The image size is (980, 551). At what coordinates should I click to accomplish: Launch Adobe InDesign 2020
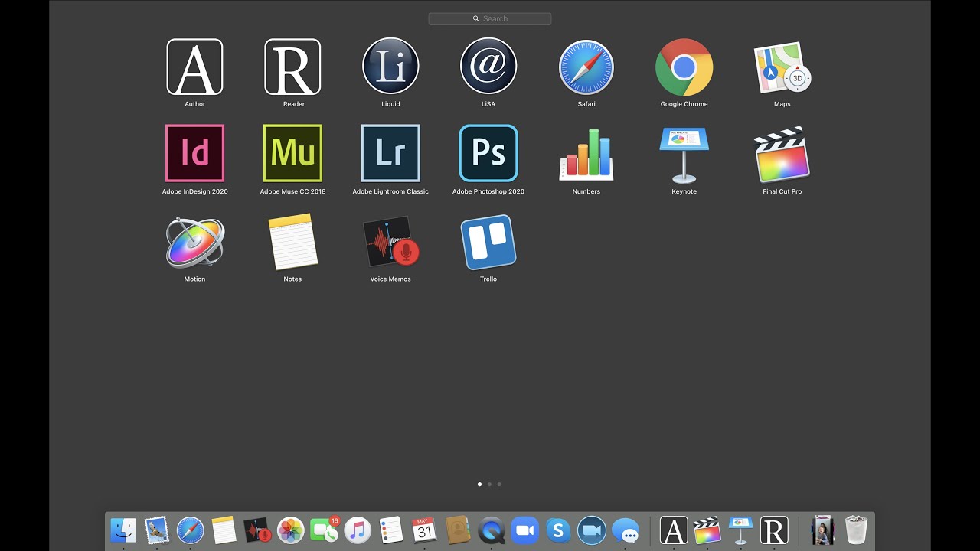194,153
